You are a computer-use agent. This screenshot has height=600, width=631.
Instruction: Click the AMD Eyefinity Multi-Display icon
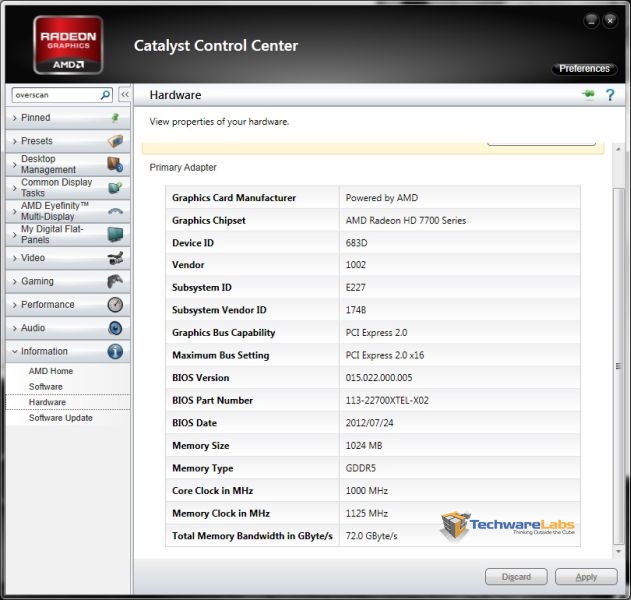115,211
